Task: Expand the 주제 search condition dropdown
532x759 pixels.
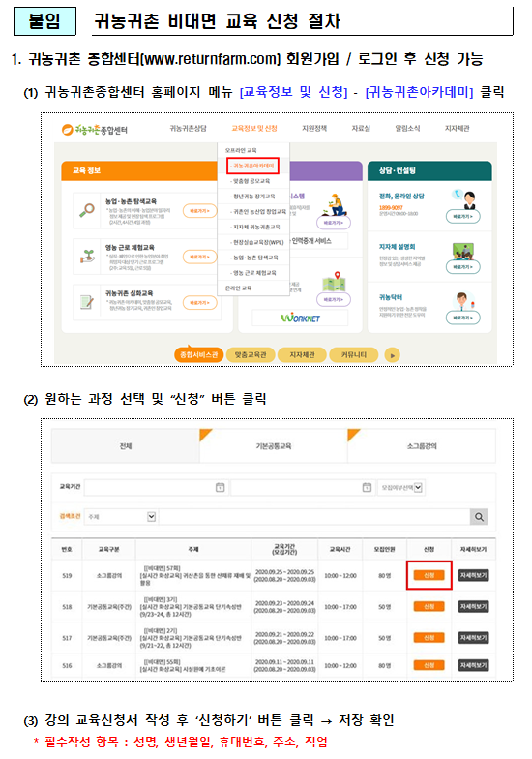Action: pyautogui.click(x=120, y=517)
